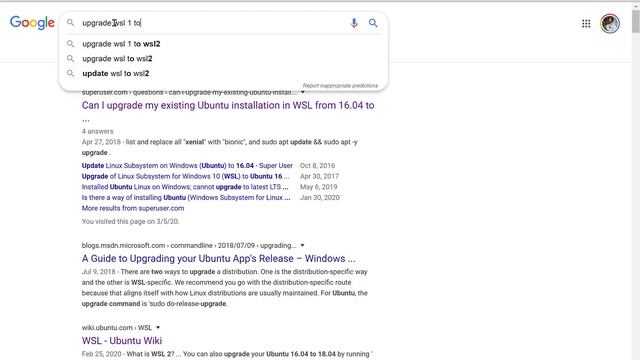Select suggestion "update wsl to wsl2"
Viewport: 640px width, 360px height.
(x=224, y=73)
